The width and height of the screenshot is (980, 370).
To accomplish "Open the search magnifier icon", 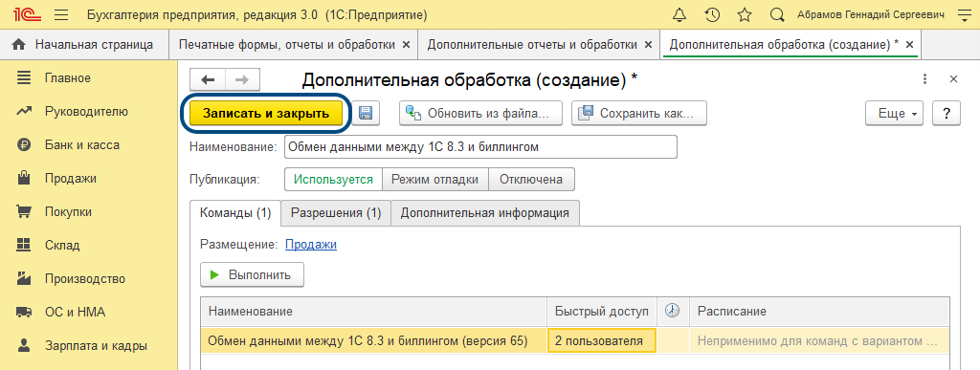I will tap(777, 14).
